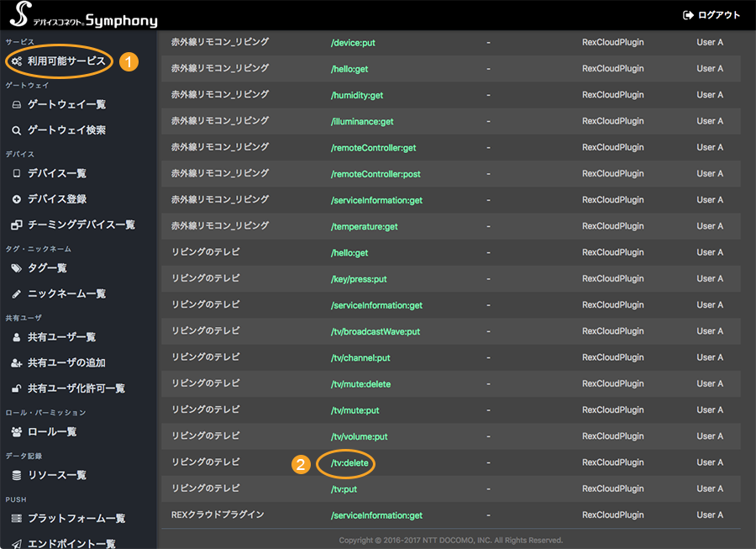Screen dimensions: 756x549
Task: Click the magnifier icon for ゲートウェイ検索
Action: pyautogui.click(x=17, y=130)
